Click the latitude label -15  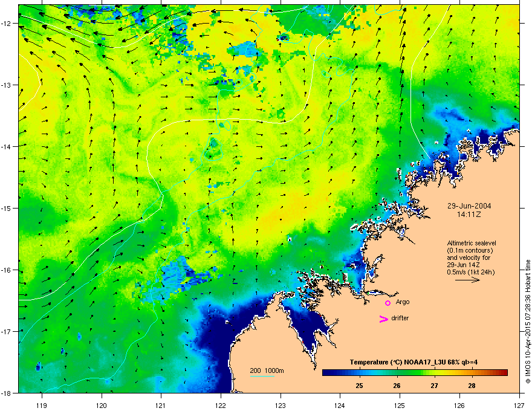(x=7, y=208)
